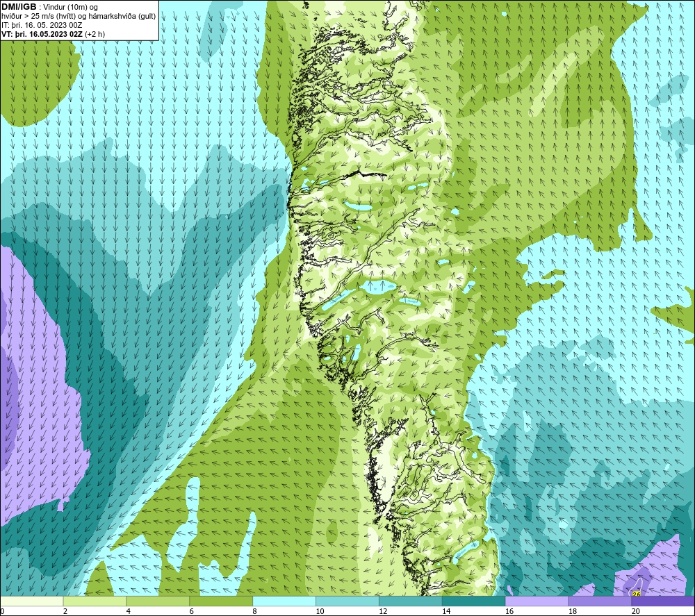Image resolution: width=695 pixels, height=616 pixels.
Task: Click legend scale label '18'
Action: (572, 611)
